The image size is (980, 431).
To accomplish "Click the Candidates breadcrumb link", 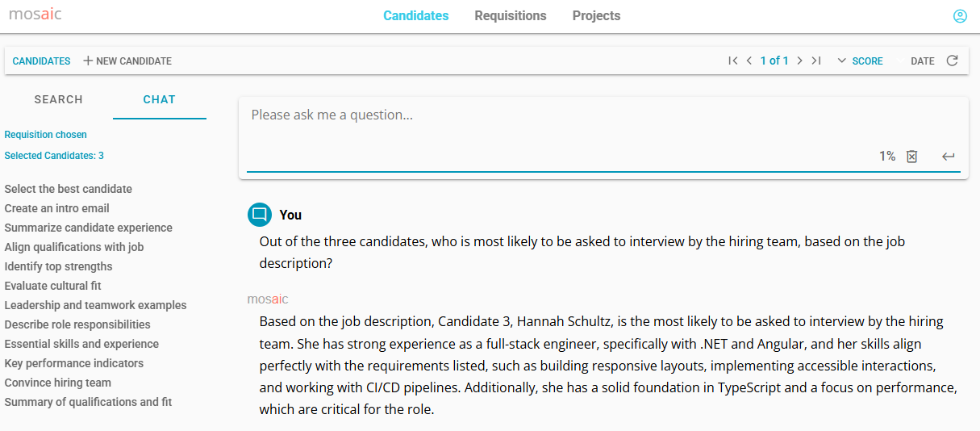I will coord(41,61).
